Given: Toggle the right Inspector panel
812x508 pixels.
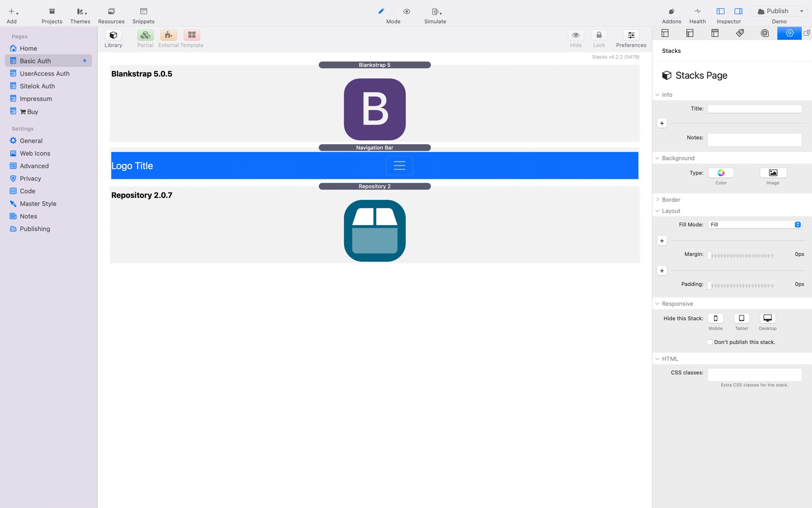Looking at the screenshot, I should tap(738, 12).
